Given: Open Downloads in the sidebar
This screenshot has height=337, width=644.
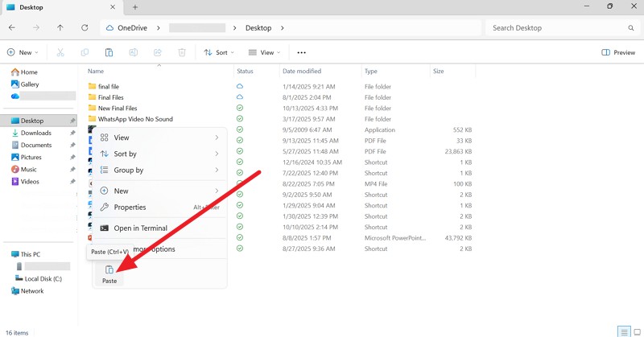Looking at the screenshot, I should [x=36, y=133].
